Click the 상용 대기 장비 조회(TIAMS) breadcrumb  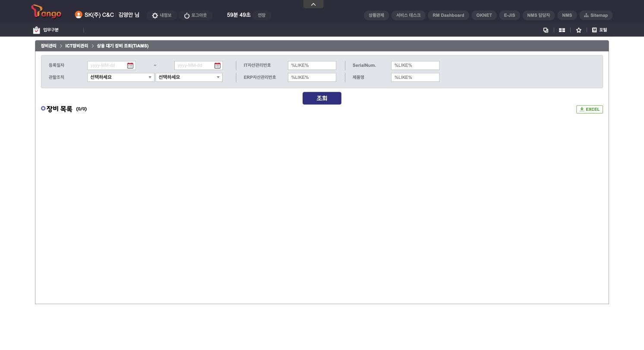123,46
